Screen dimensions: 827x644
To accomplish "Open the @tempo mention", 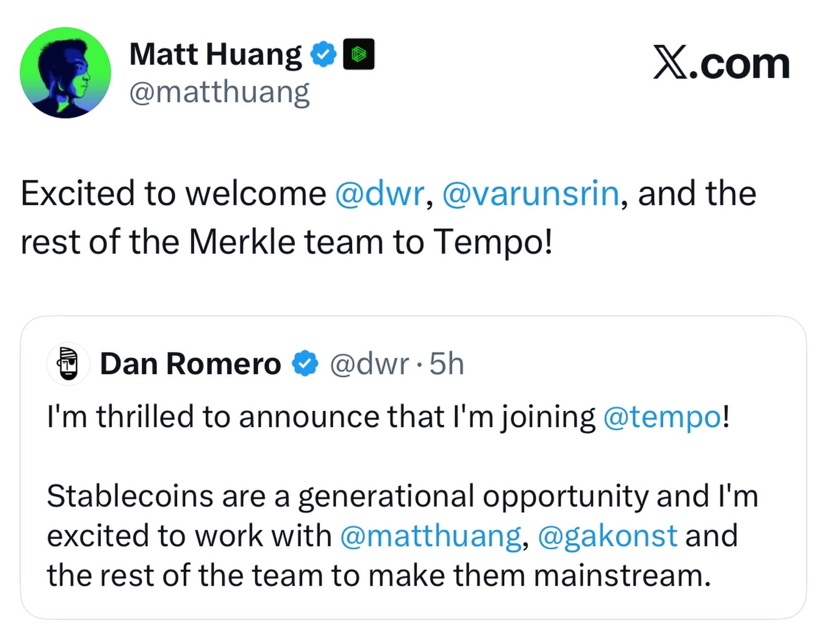I will [x=662, y=417].
